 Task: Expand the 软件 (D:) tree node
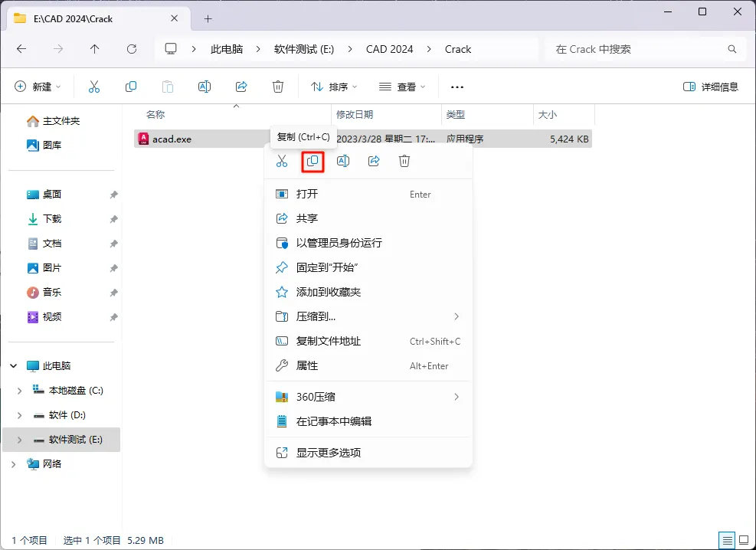point(19,415)
